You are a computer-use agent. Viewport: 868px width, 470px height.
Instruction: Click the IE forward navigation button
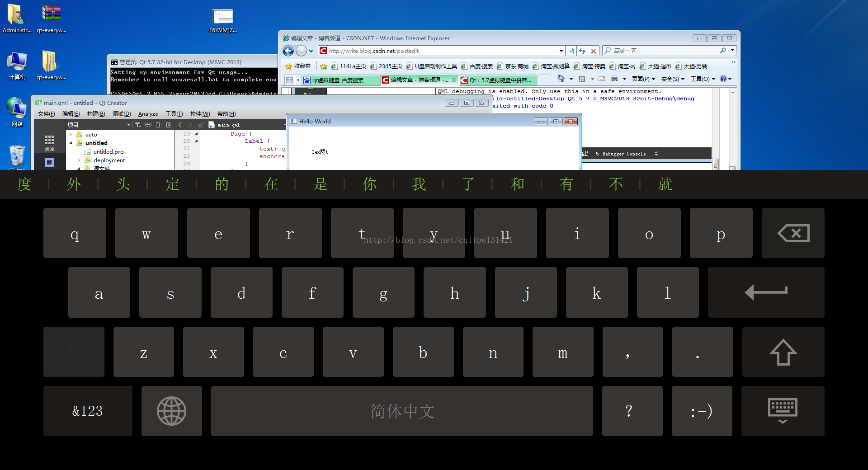pos(301,51)
